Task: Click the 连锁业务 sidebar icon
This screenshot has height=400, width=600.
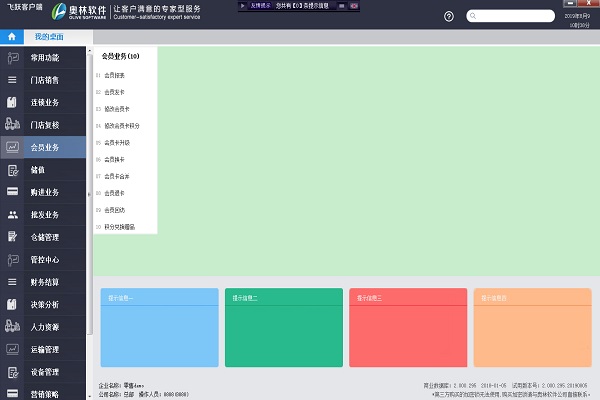Action: tap(12, 103)
